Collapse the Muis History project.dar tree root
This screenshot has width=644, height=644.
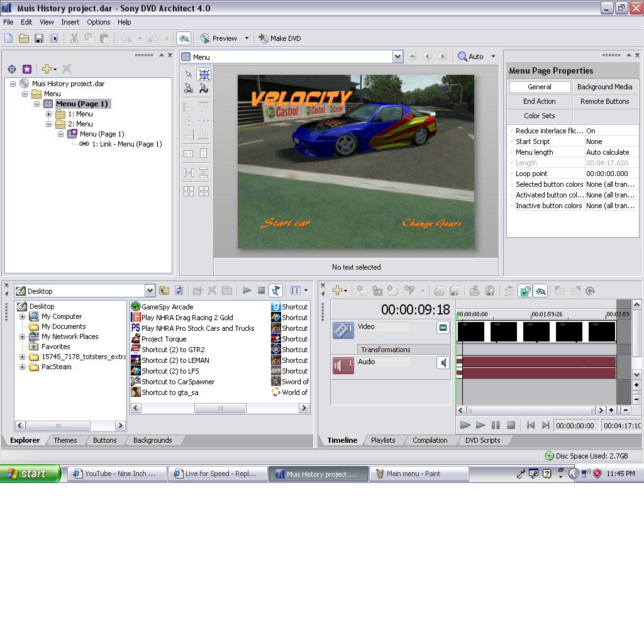point(13,84)
